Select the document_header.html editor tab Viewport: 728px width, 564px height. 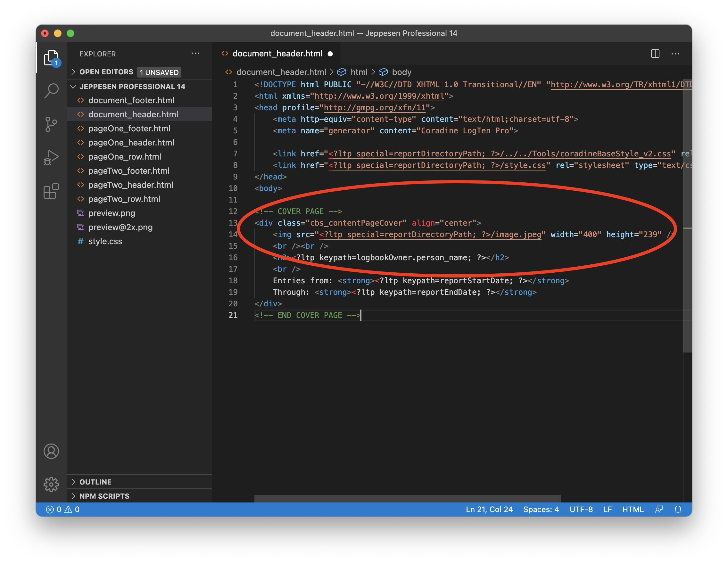pos(277,54)
